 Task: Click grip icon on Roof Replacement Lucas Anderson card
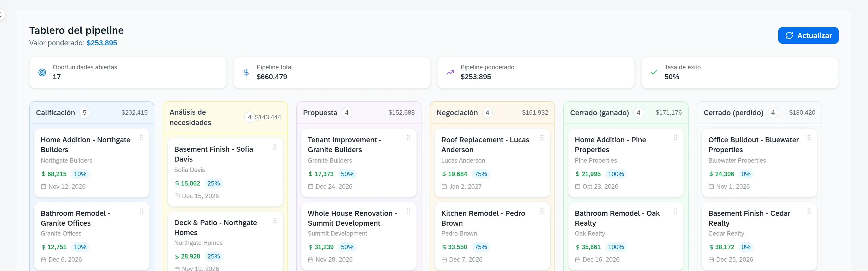coord(541,138)
